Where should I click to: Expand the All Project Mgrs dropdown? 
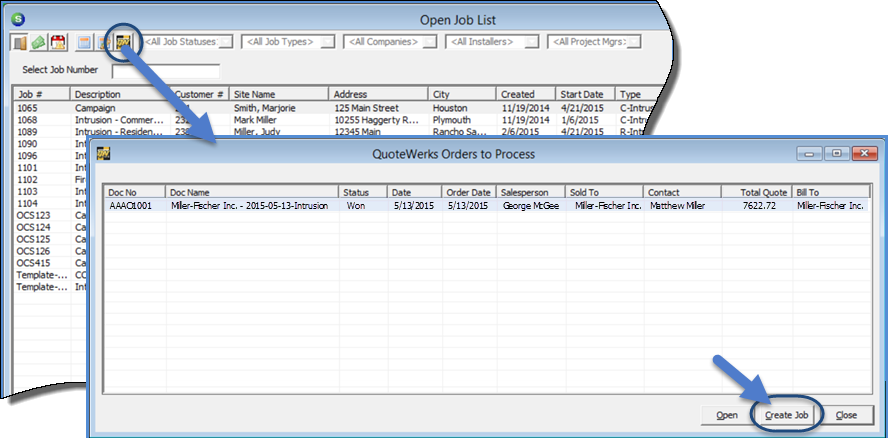[x=635, y=42]
